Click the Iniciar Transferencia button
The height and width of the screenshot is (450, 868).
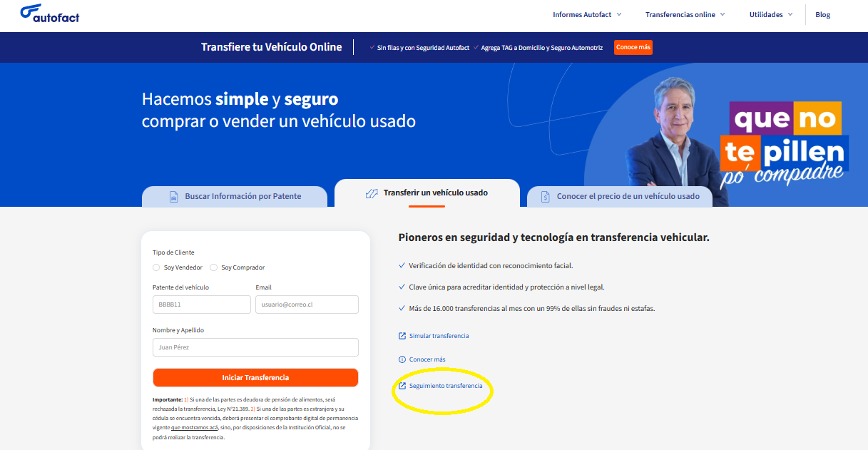[x=255, y=377]
